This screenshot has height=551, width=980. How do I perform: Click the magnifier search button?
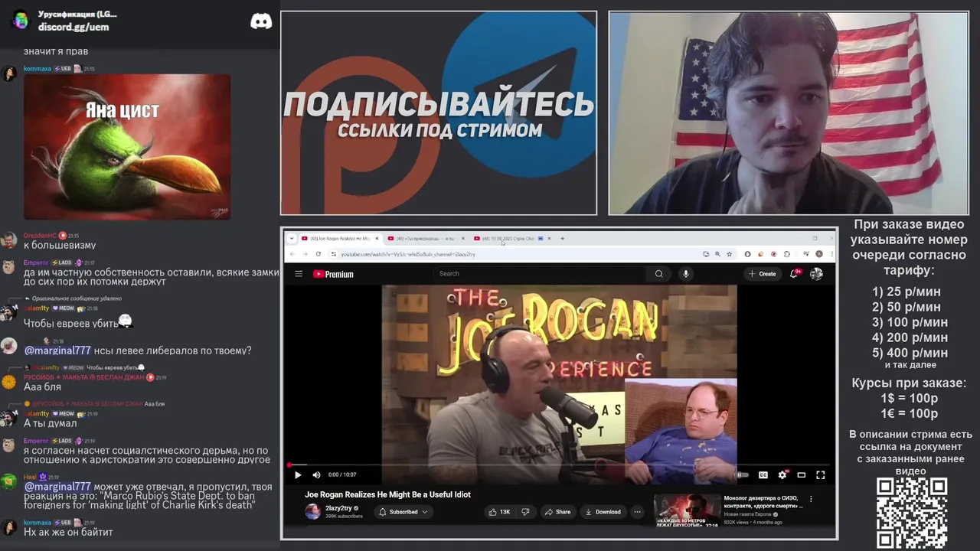tap(658, 273)
